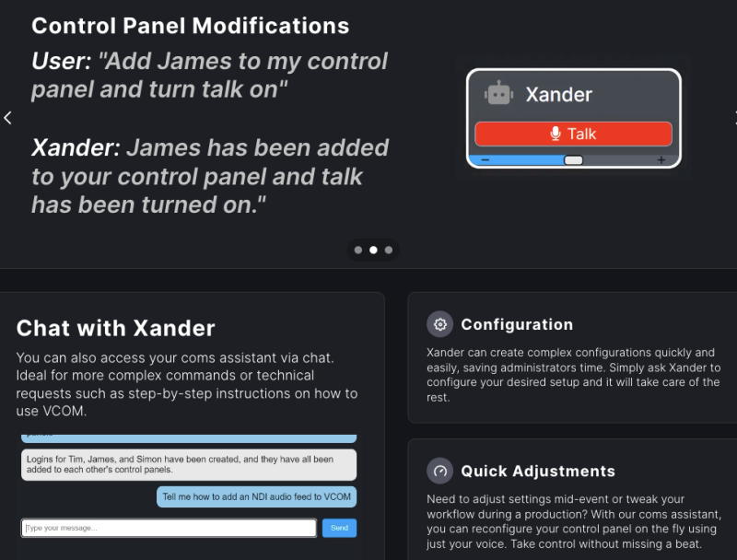Select the first carousel dot
The width and height of the screenshot is (737, 560).
click(x=357, y=250)
